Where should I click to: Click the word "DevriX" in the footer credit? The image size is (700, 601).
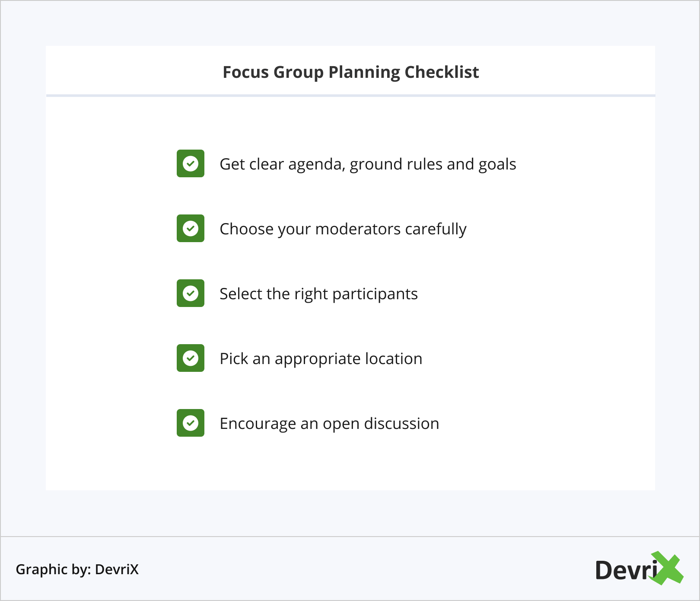[x=117, y=569]
